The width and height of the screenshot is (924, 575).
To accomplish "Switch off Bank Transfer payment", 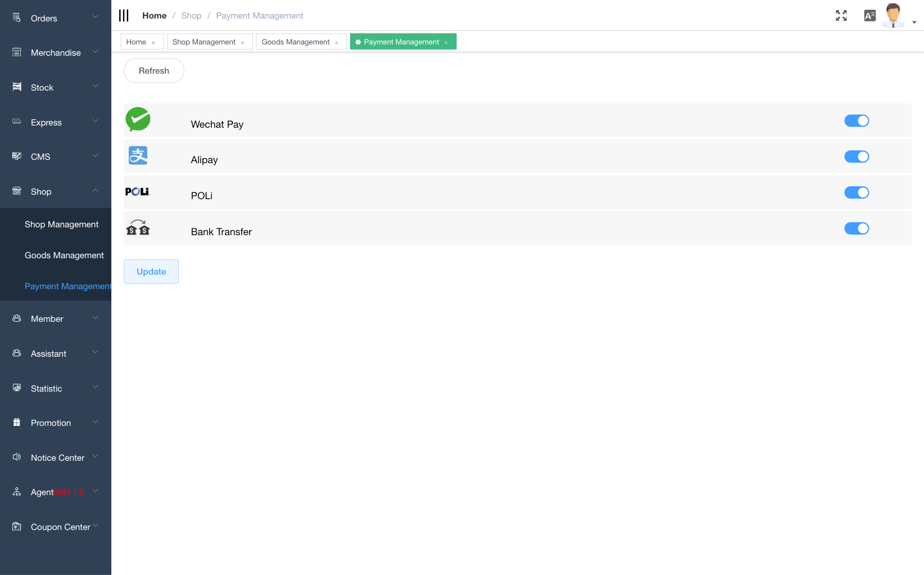I will pos(856,228).
